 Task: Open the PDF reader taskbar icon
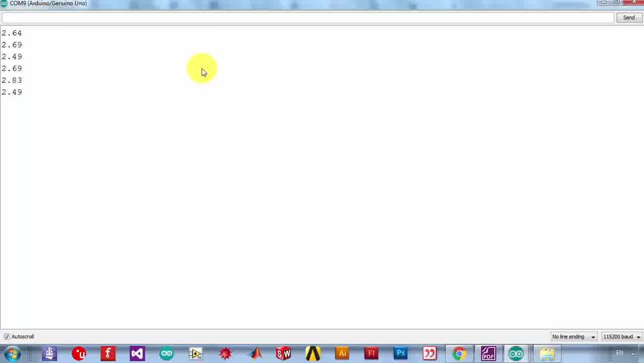tap(488, 353)
